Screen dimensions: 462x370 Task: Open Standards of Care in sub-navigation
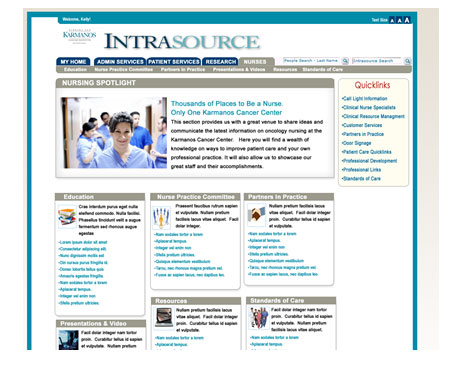click(x=322, y=69)
